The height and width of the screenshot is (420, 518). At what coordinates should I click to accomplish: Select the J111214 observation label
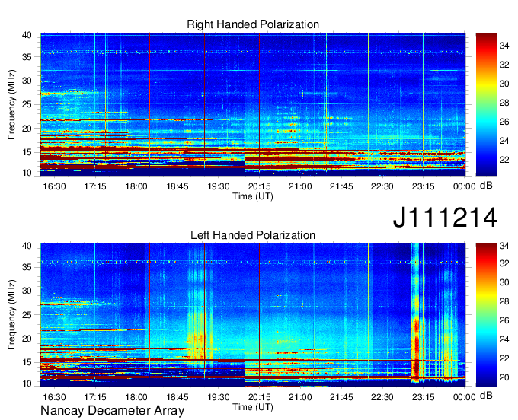[x=445, y=218]
